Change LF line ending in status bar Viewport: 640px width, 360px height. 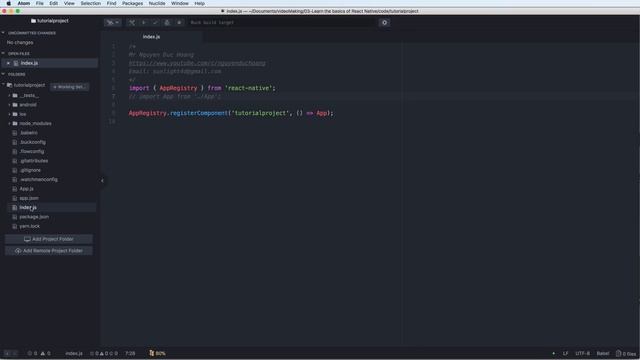565,353
